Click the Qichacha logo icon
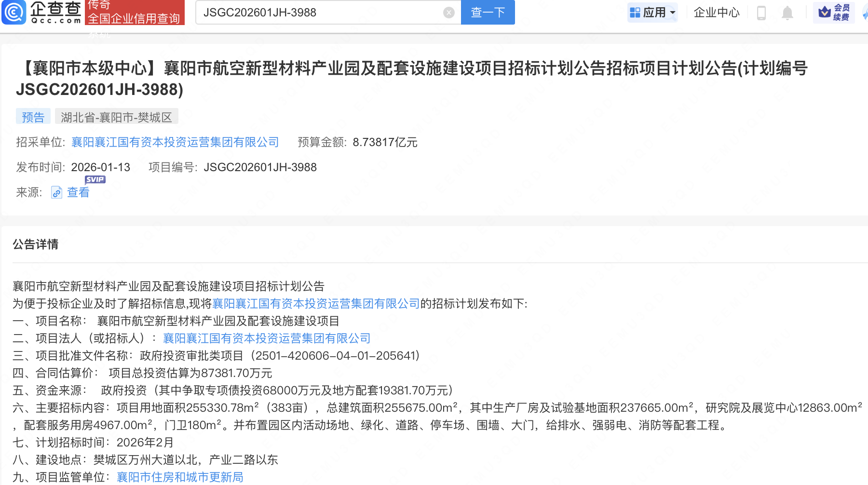 click(x=14, y=12)
